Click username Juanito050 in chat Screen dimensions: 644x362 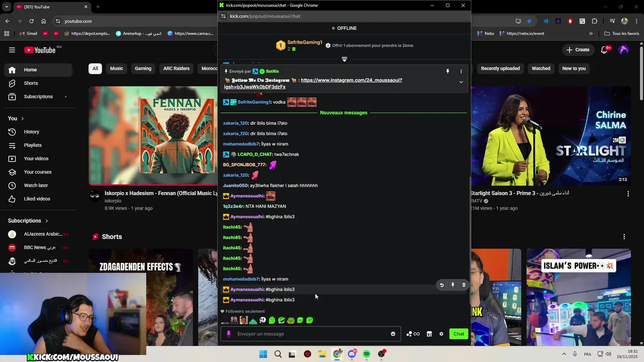point(235,186)
